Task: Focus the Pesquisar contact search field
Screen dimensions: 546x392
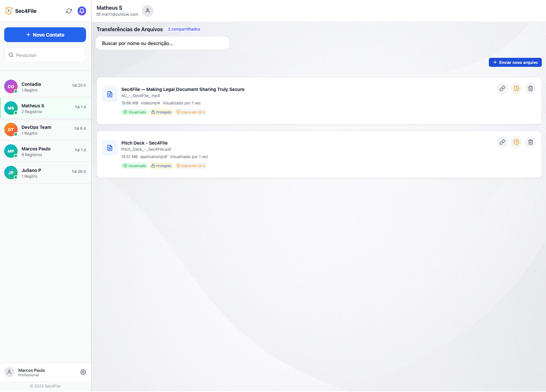Action: pos(48,55)
